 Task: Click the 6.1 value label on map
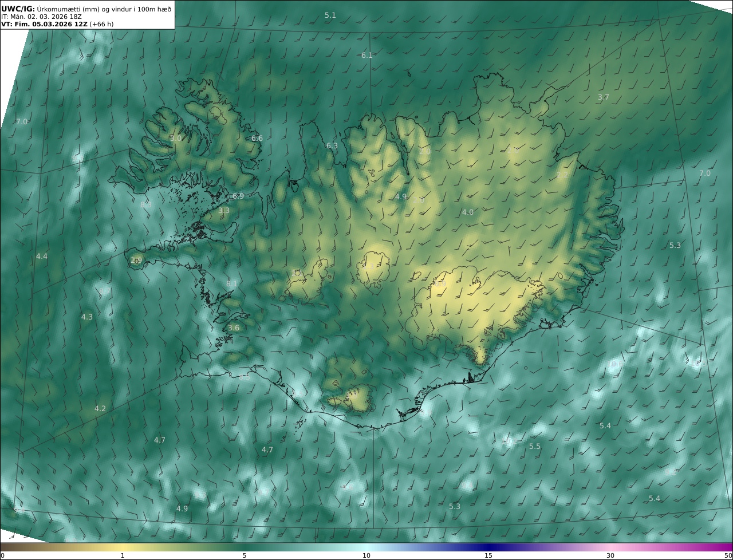pyautogui.click(x=367, y=55)
